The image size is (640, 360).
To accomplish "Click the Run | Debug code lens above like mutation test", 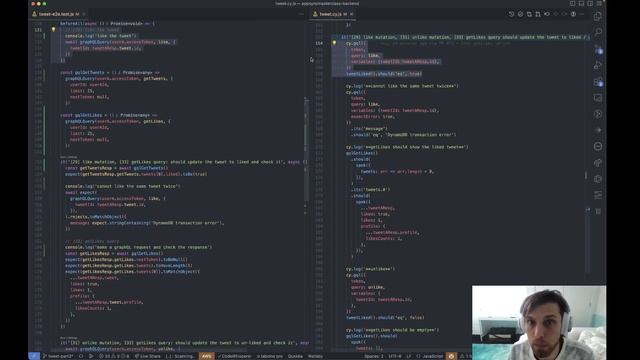I will click(x=68, y=157).
